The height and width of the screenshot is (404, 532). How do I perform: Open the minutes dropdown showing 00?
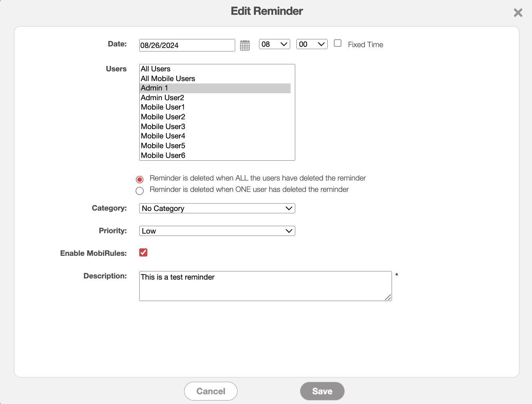[312, 44]
